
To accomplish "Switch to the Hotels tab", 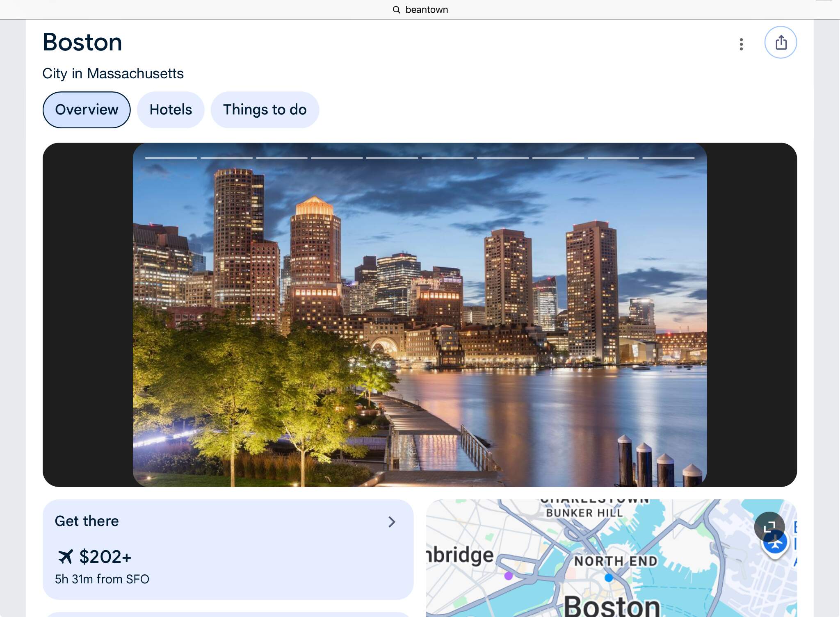I will 171,110.
